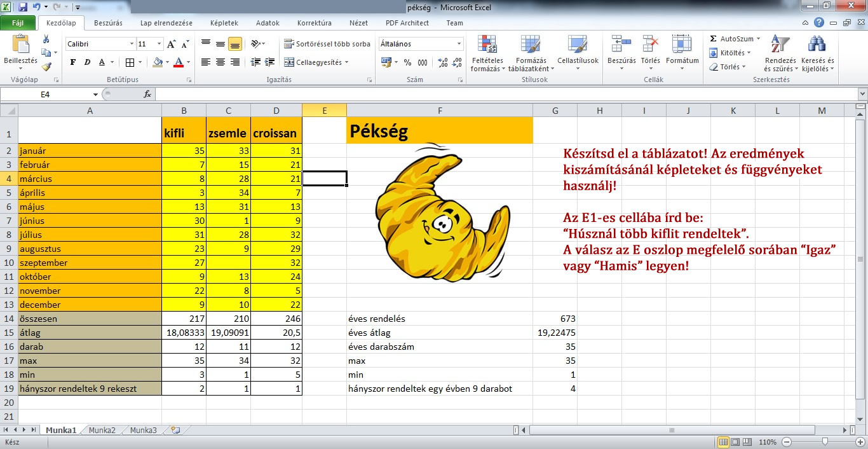Click the Rendezés és szűrés icon
The height and width of the screenshot is (449, 868).
tap(778, 45)
